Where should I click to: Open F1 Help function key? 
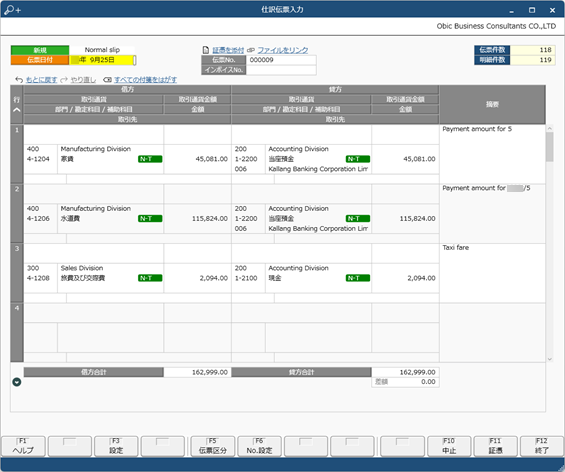pos(23,446)
